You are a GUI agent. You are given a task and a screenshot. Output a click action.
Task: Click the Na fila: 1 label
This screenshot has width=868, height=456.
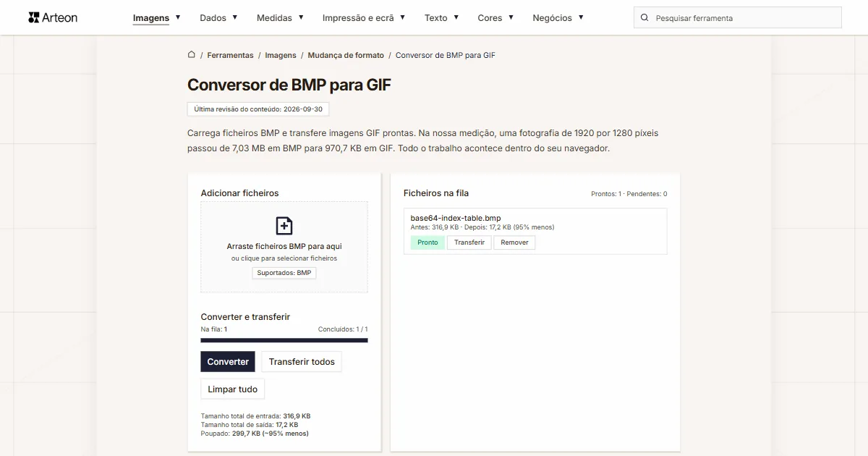pyautogui.click(x=214, y=329)
